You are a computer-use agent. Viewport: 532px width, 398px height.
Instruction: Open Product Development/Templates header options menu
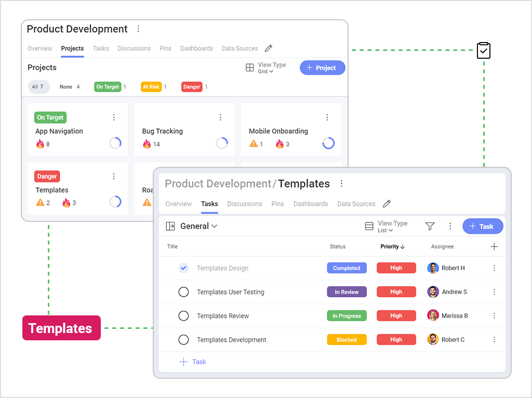342,183
